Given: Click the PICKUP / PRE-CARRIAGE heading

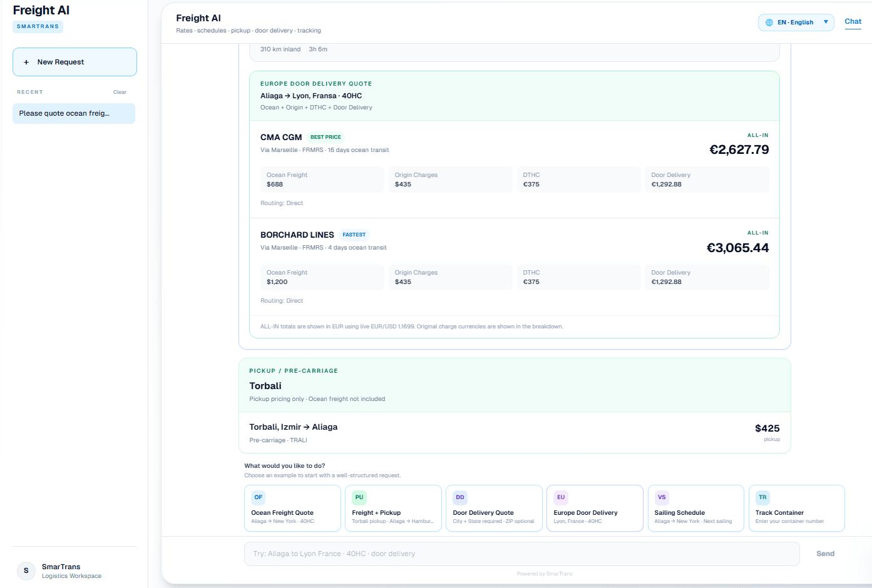Looking at the screenshot, I should coord(294,371).
